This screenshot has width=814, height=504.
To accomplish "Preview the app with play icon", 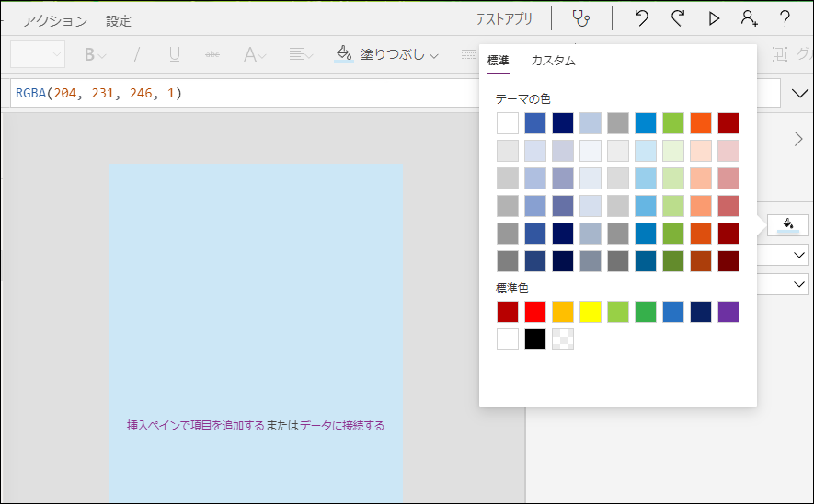I will (x=714, y=18).
